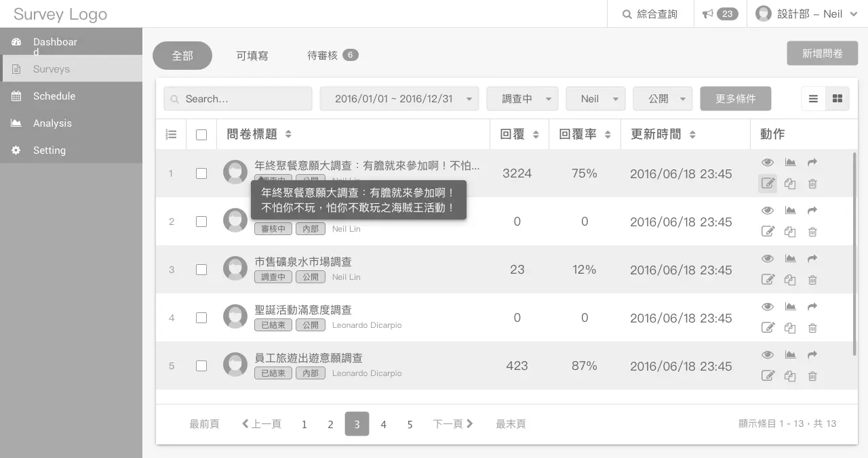Open Dashboard in sidebar
868x458 pixels.
point(71,42)
